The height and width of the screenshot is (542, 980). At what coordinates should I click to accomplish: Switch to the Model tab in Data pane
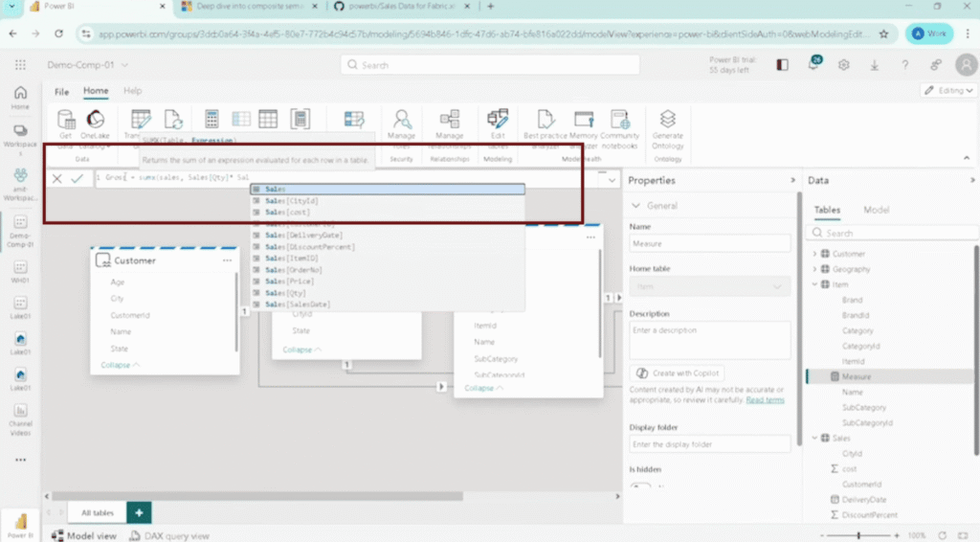(877, 210)
